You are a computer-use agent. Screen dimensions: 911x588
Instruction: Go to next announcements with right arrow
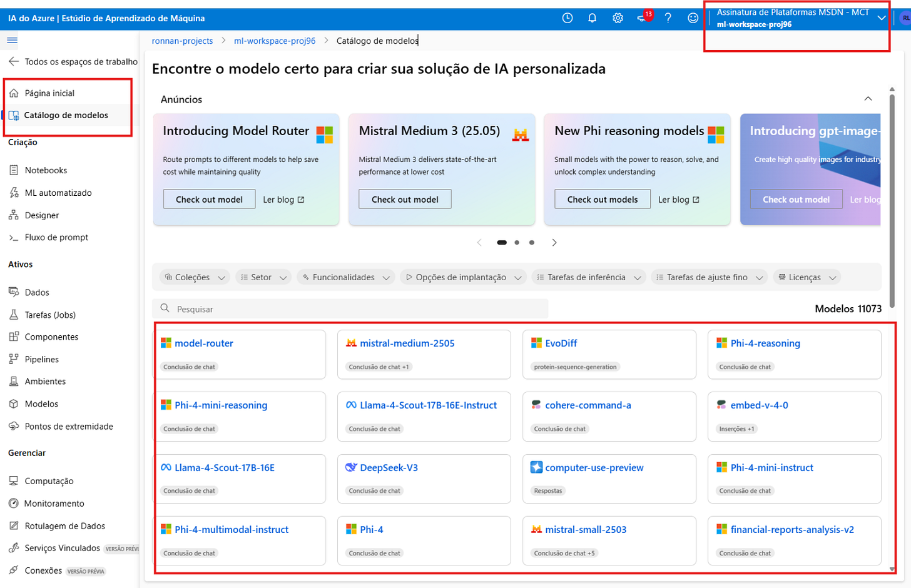(554, 243)
